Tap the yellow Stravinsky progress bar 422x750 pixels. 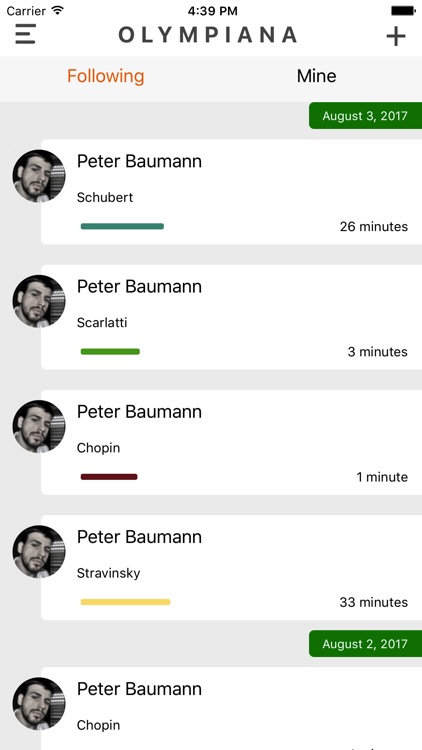125,602
